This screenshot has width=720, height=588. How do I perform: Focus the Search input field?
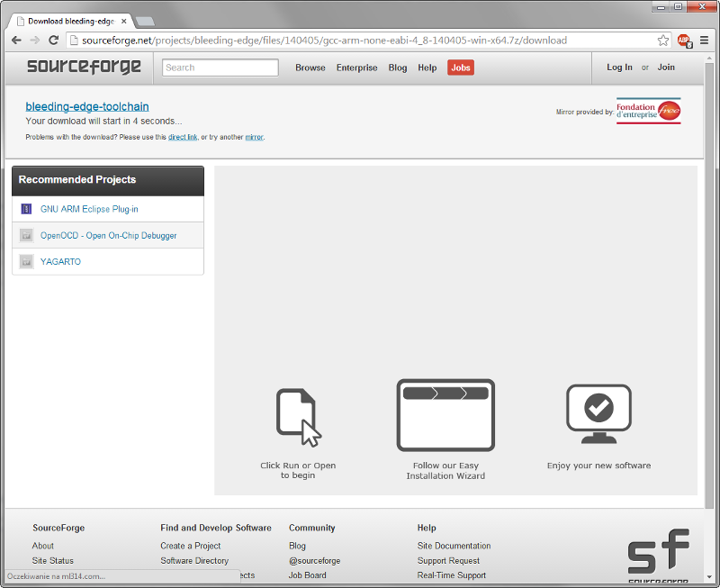click(220, 68)
